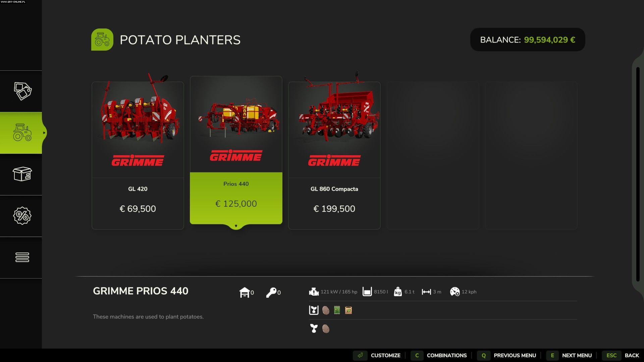Click the engine power requirement icon
Image resolution: width=644 pixels, height=362 pixels.
click(314, 292)
